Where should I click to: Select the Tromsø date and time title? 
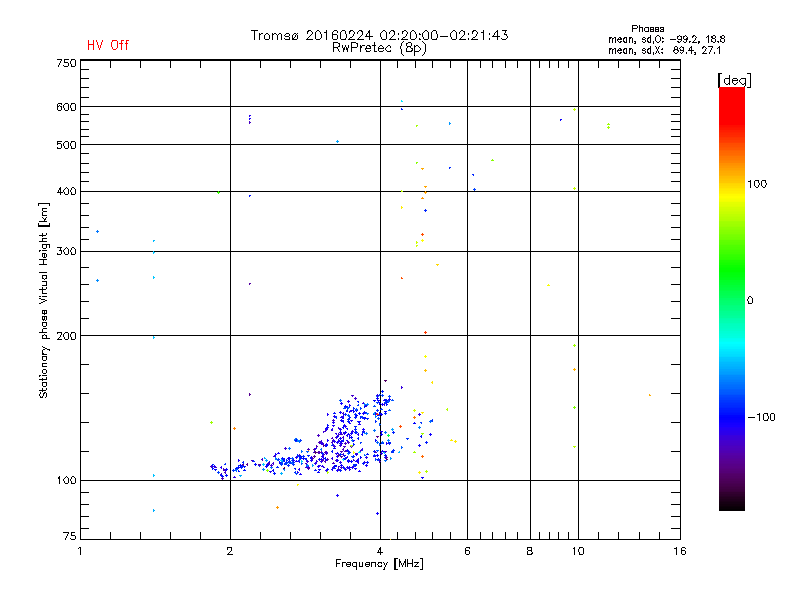[379, 35]
